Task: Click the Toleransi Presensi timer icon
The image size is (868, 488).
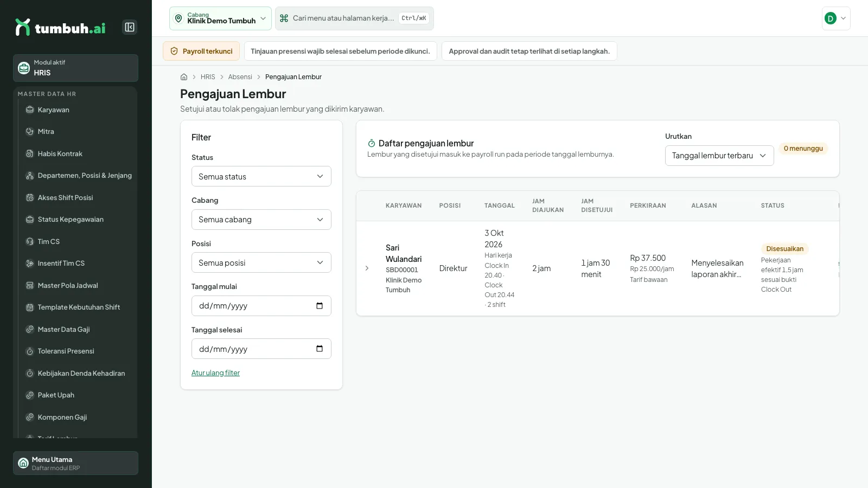Action: coord(30,351)
